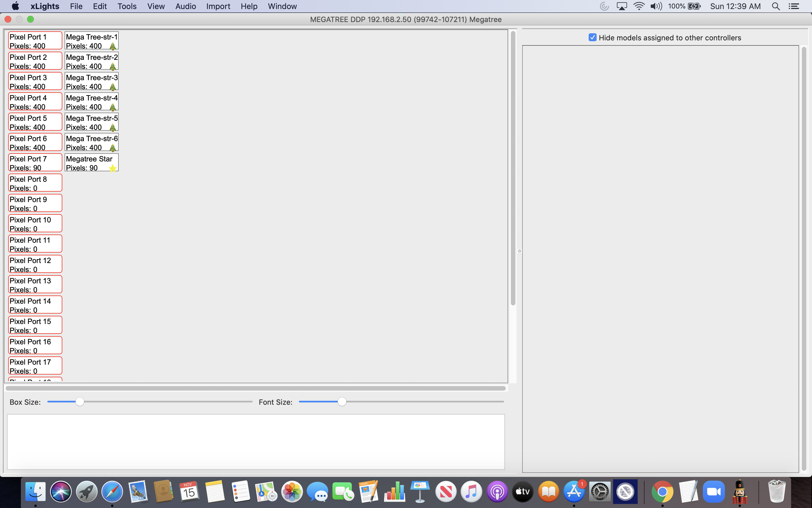
Task: Select Pixel Port 12 box
Action: (x=35, y=264)
